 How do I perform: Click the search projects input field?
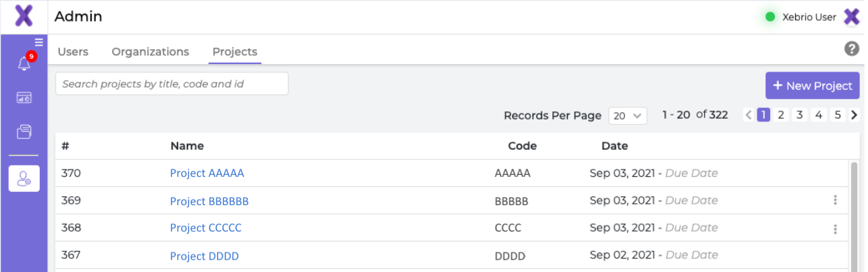[172, 84]
